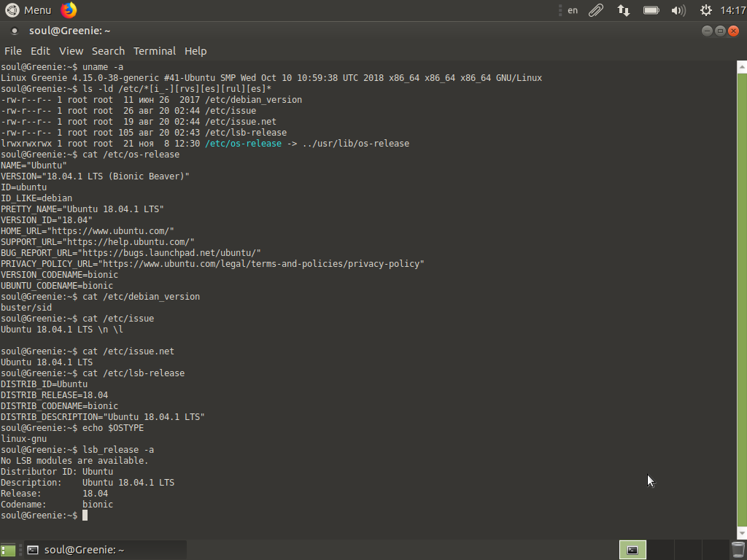This screenshot has width=747, height=560.
Task: Click the SUPPORT_URL line with help.ubuntu.com
Action: (x=97, y=242)
